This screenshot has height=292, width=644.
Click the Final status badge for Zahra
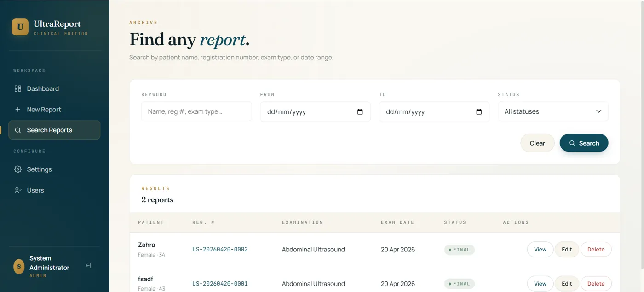coord(459,250)
